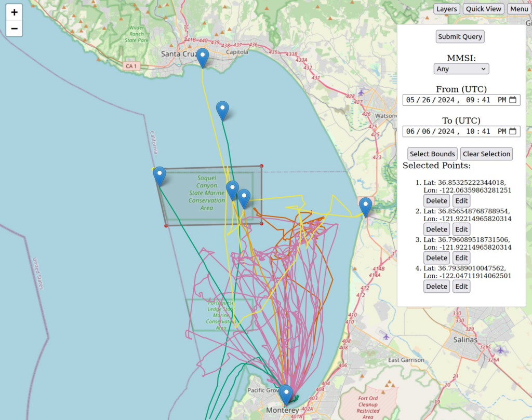The height and width of the screenshot is (420, 532).
Task: Click the Clear Selection button
Action: click(486, 154)
